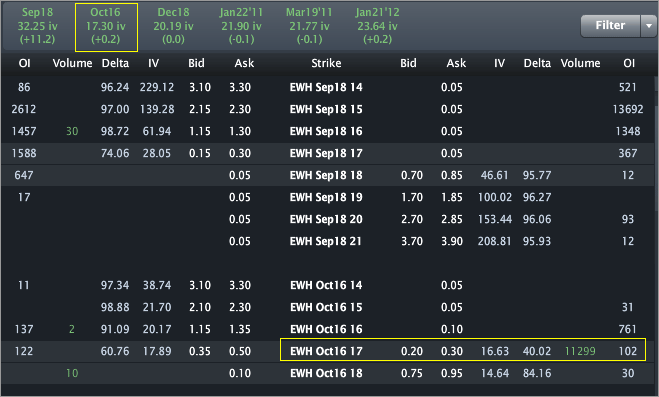Screen dimensions: 659x397
Task: Select the EWH Sep18 21 strike row
Action: click(x=328, y=241)
